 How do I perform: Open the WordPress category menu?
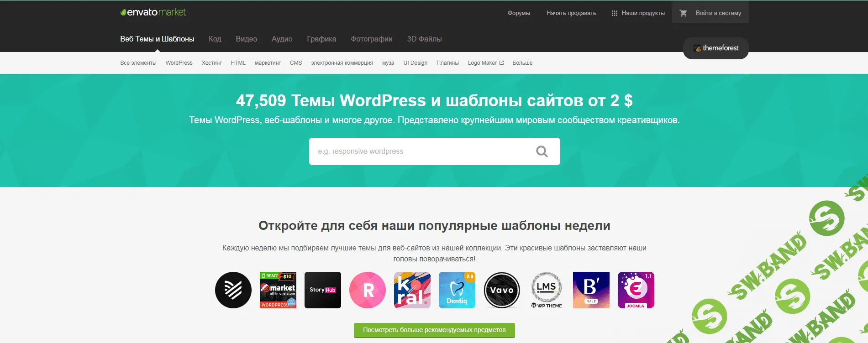tap(179, 63)
